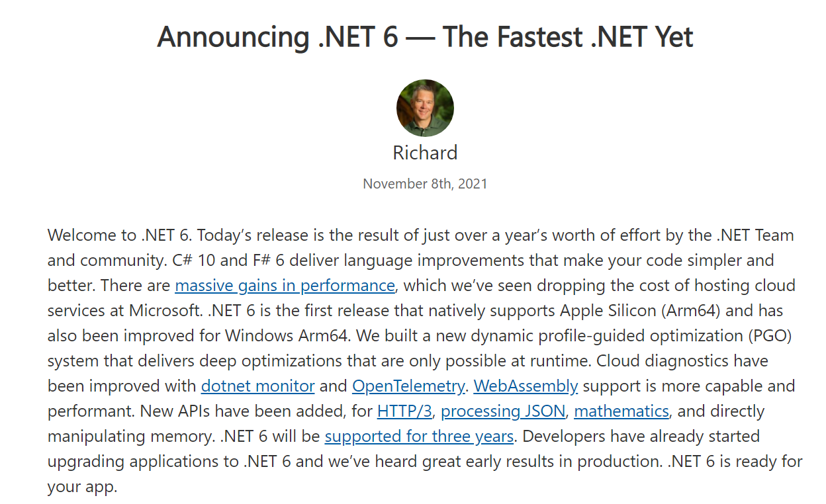This screenshot has width=826, height=504.
Task: Click the Apple Silicon (Arm64) text
Action: click(657, 311)
